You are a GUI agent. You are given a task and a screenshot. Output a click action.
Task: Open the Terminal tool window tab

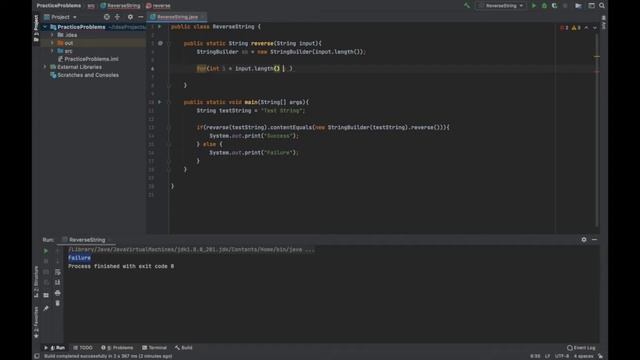[x=154, y=348]
